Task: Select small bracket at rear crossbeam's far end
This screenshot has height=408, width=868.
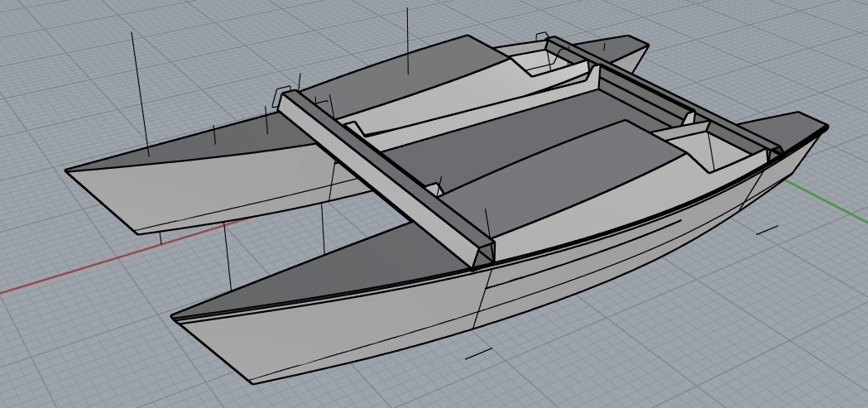Action: pyautogui.click(x=544, y=36)
